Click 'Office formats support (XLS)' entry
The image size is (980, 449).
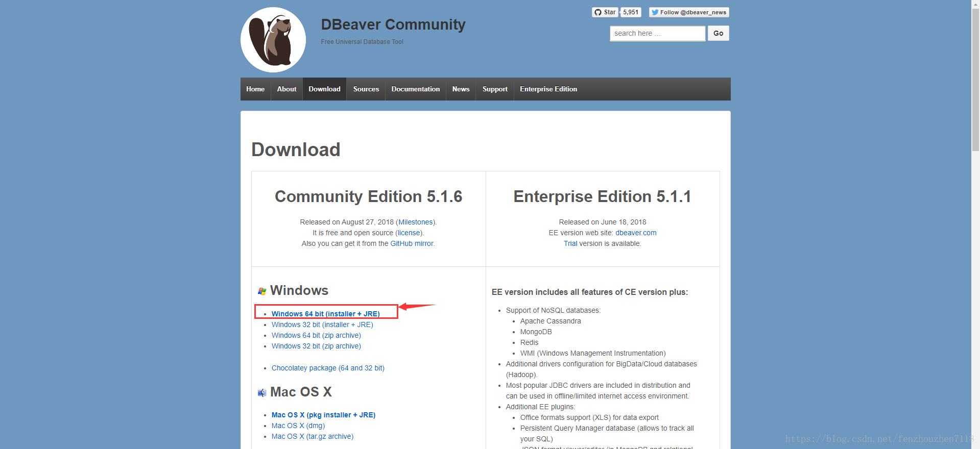(x=589, y=417)
